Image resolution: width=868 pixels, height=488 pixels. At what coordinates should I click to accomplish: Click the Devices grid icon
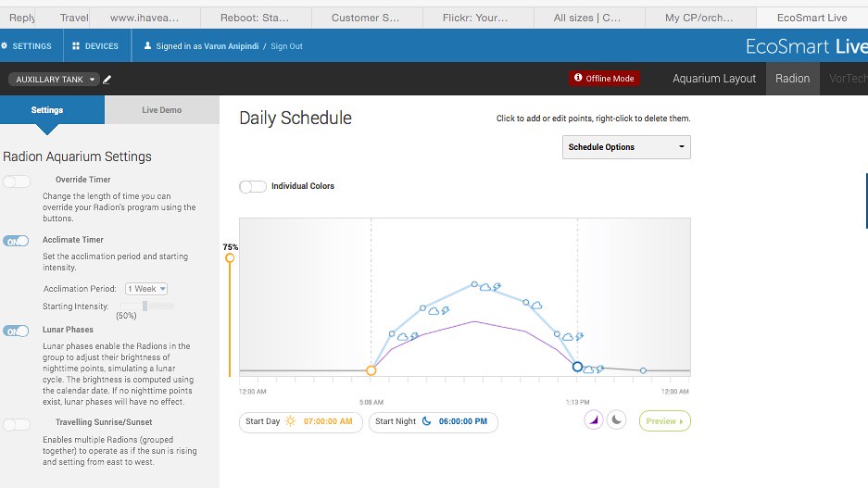(x=76, y=46)
